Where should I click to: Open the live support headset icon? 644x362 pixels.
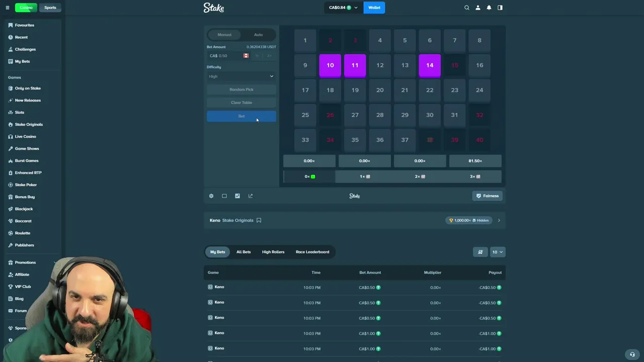tap(632, 354)
